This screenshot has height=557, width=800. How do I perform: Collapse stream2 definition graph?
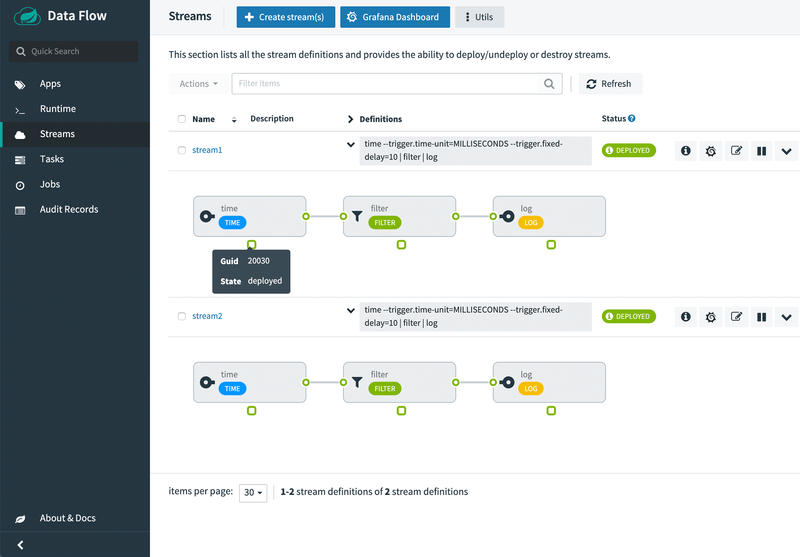coord(351,310)
